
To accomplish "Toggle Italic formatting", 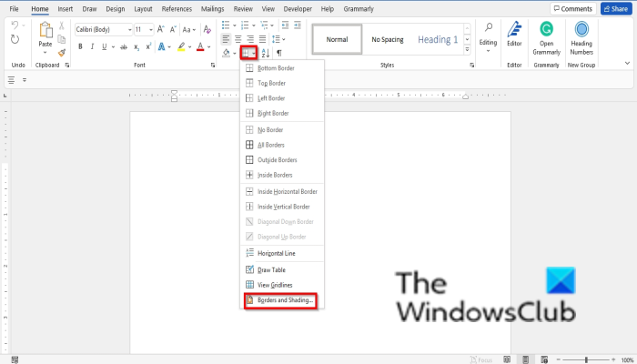I will pyautogui.click(x=92, y=47).
